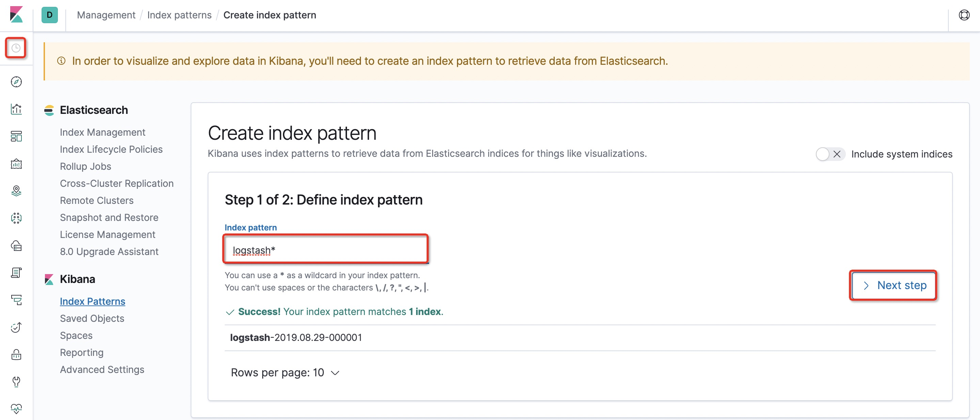Click the index pattern text field

coord(326,250)
